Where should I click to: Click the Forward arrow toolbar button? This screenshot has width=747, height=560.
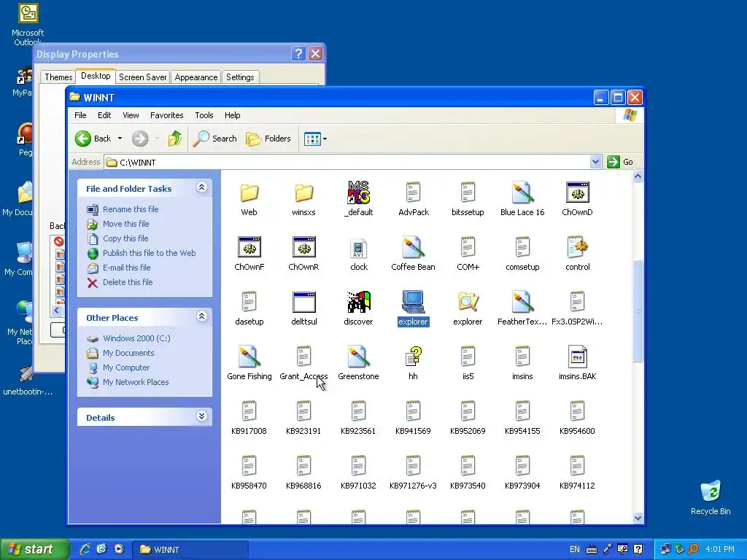[140, 139]
